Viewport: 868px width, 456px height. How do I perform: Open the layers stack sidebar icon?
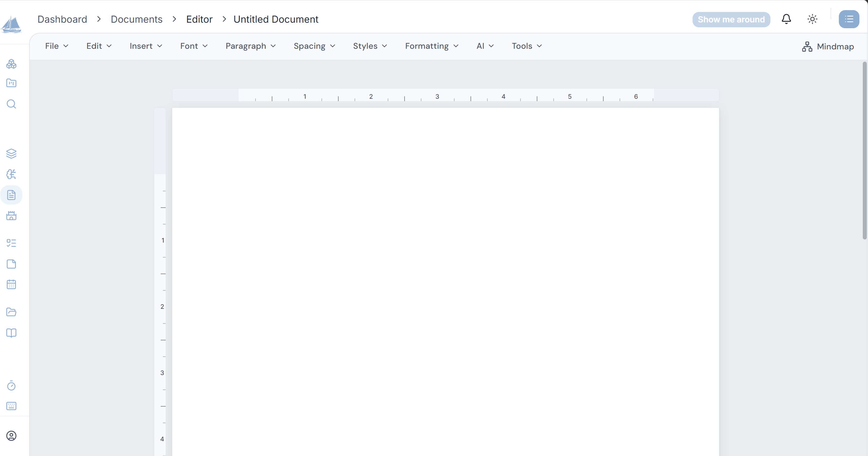click(11, 154)
